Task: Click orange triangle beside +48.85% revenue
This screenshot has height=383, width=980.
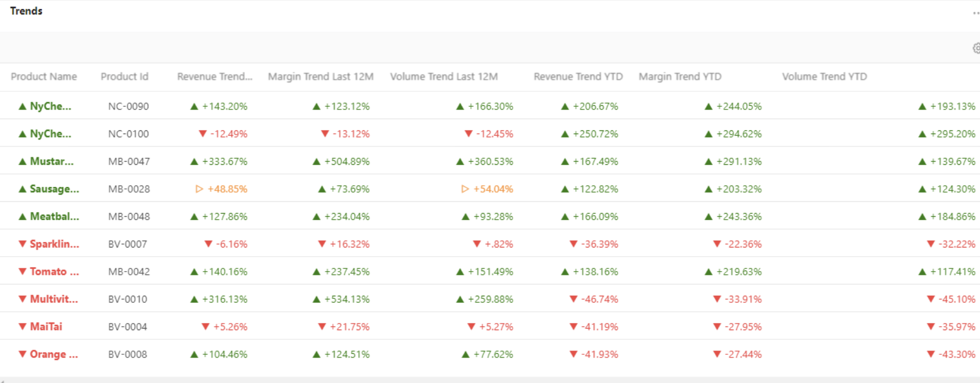Action: tap(199, 189)
